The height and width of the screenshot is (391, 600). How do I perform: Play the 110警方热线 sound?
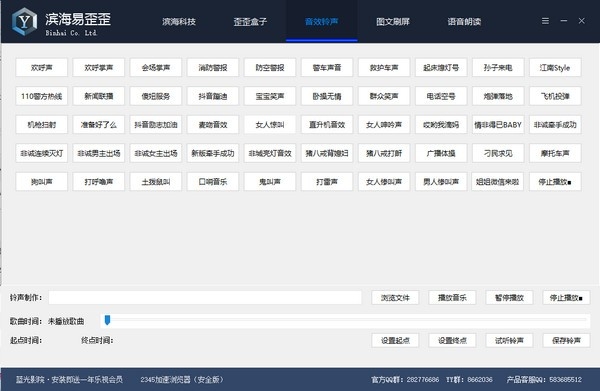click(42, 96)
